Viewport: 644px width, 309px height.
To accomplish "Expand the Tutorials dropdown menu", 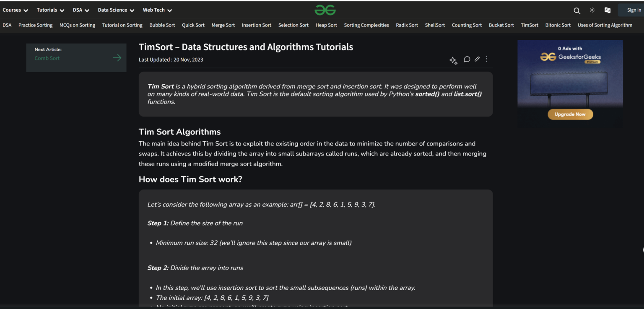I will [50, 10].
